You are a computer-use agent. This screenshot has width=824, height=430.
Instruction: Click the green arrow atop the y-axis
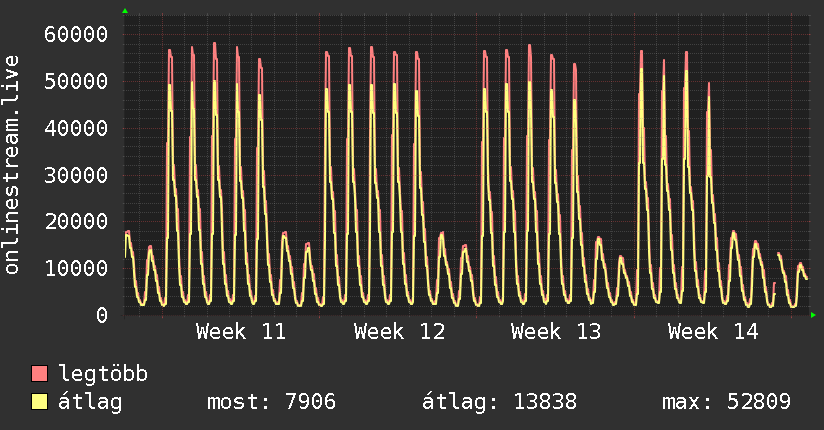(x=125, y=11)
